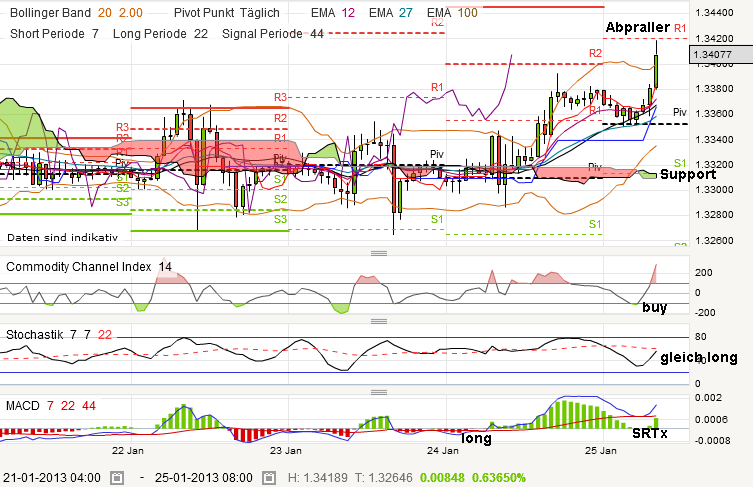Click Bollinger Band period value 20
The height and width of the screenshot is (487, 753).
click(x=105, y=12)
